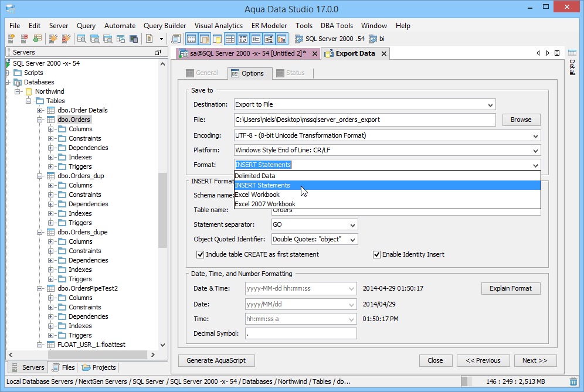The height and width of the screenshot is (392, 584).
Task: Click the Register Server icon with the yellow plus
Action: 11,39
